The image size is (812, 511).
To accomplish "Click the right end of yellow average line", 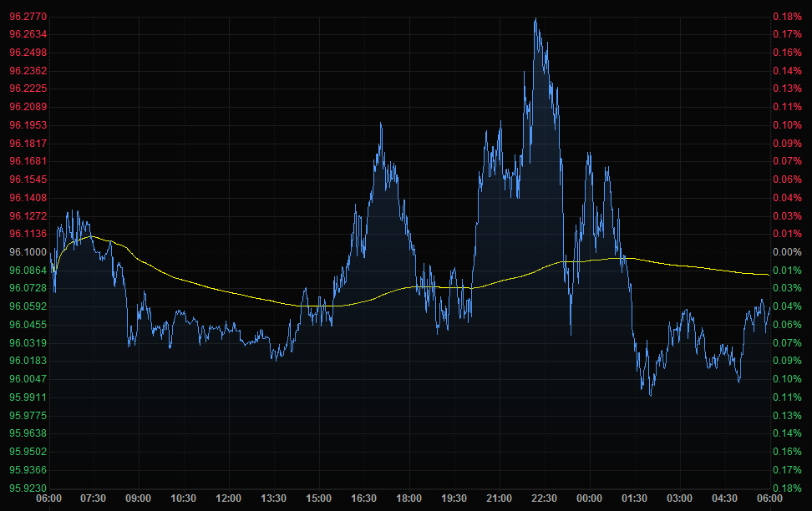I will point(768,274).
